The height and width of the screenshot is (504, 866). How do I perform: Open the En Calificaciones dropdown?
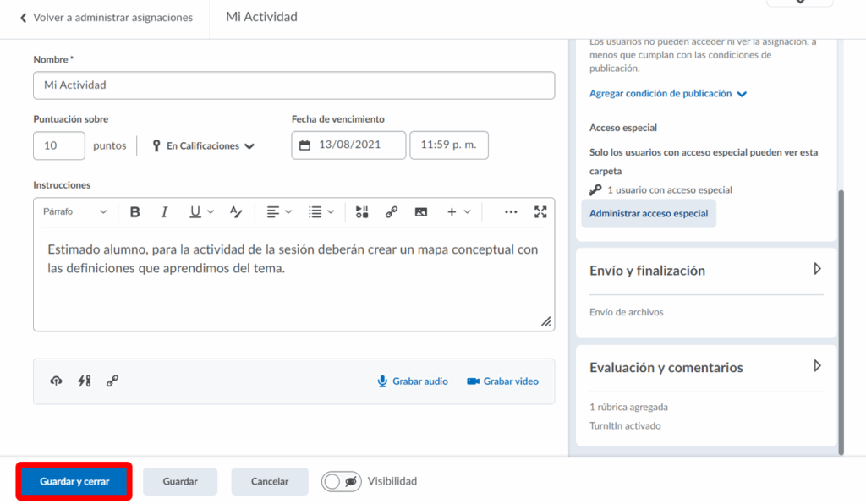[x=203, y=145]
